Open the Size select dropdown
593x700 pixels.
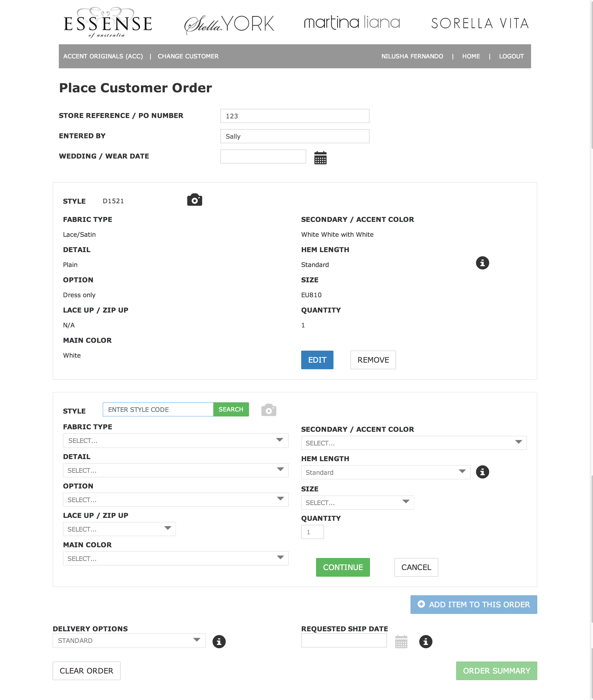[x=357, y=502]
